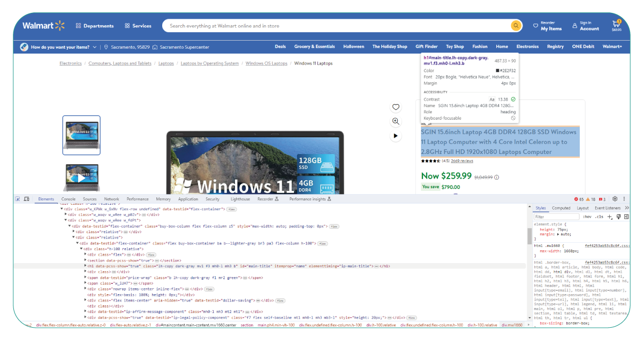644x339 pixels.
Task: Click the Walmart spark logo
Action: point(59,26)
